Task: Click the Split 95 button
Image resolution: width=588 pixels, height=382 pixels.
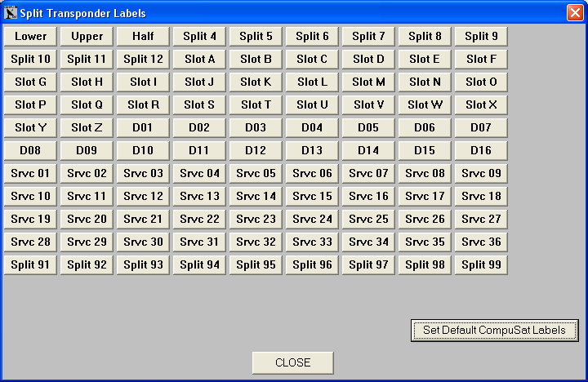Action: pyautogui.click(x=256, y=265)
